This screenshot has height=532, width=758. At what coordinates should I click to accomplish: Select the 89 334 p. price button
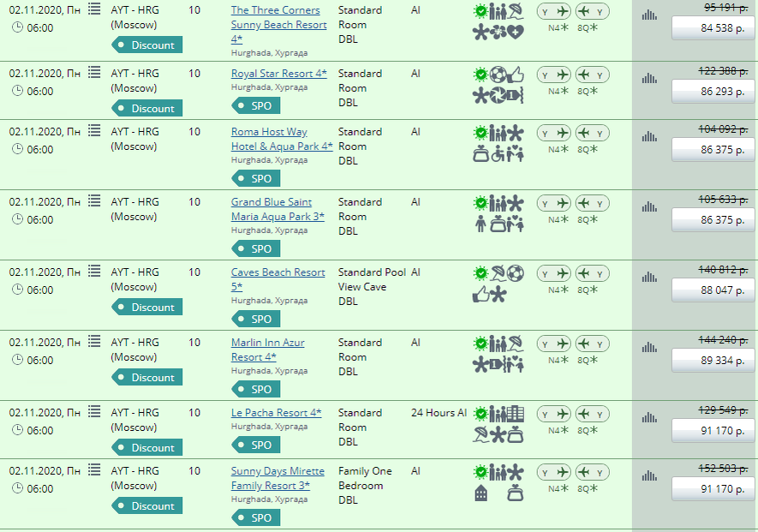click(713, 361)
